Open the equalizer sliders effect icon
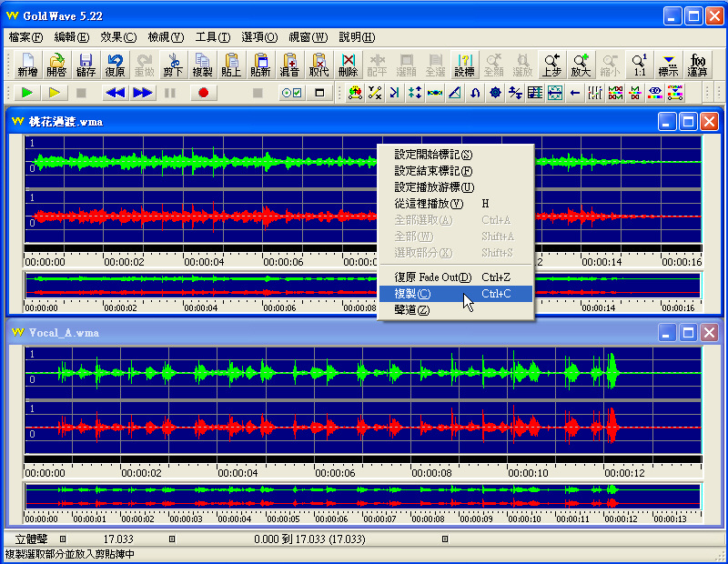Image resolution: width=728 pixels, height=564 pixels. [595, 93]
